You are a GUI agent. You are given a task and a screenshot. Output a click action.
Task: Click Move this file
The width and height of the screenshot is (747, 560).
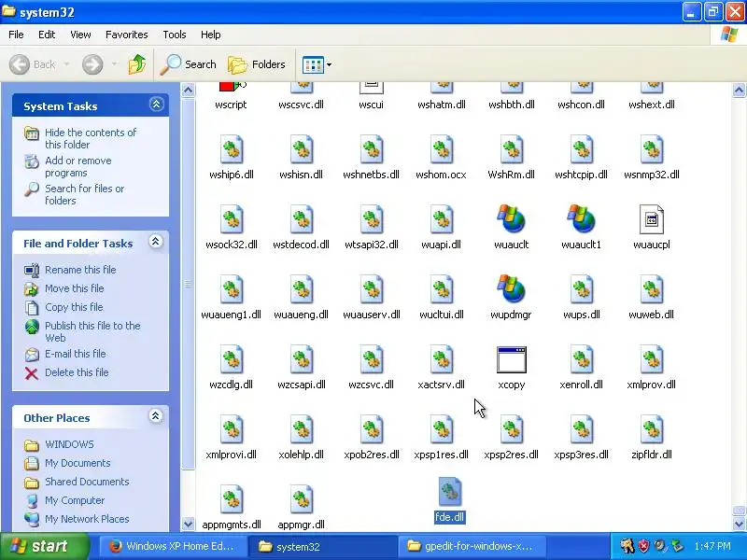coord(75,288)
